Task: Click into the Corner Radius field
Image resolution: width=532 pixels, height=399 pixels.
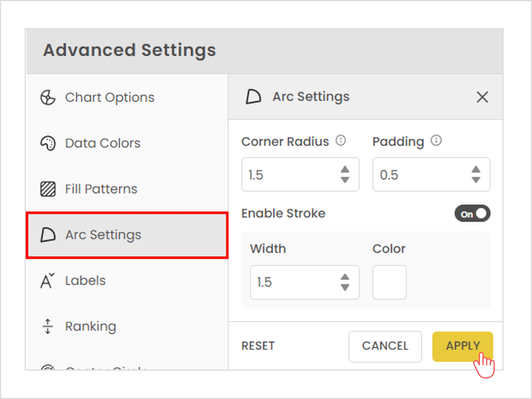Action: coord(289,175)
